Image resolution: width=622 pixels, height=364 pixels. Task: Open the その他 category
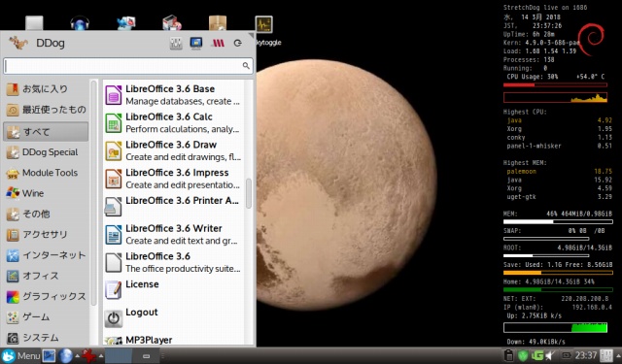pyautogui.click(x=46, y=214)
